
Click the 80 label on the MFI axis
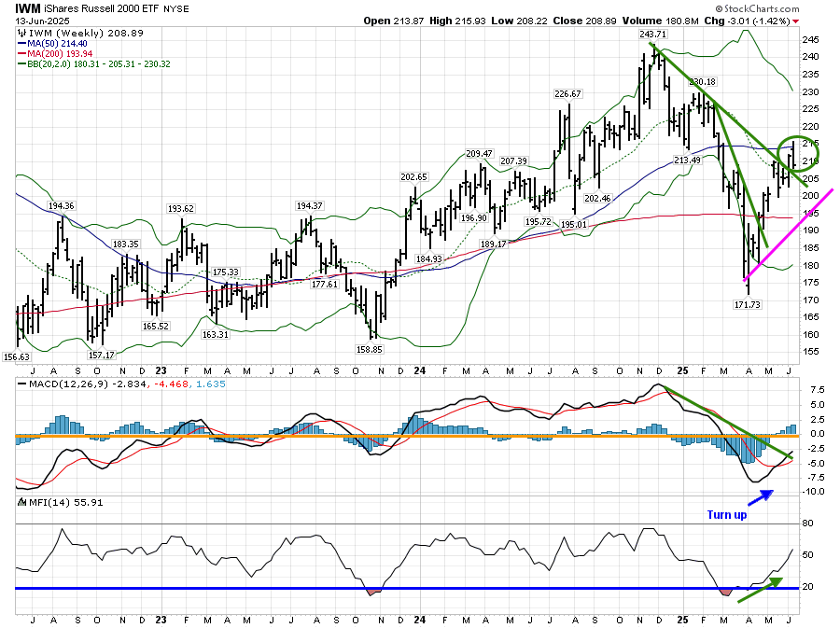(807, 523)
